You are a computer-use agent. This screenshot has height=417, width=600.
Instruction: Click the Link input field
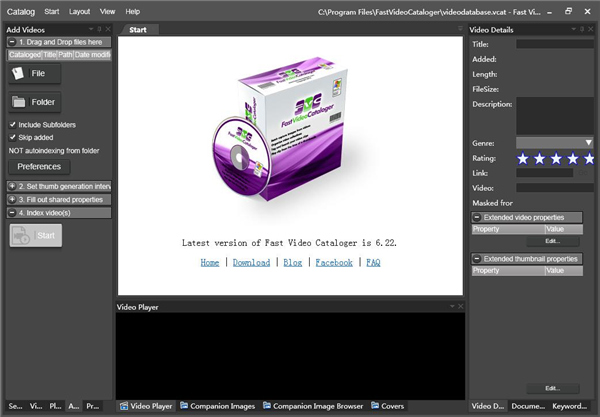click(545, 173)
